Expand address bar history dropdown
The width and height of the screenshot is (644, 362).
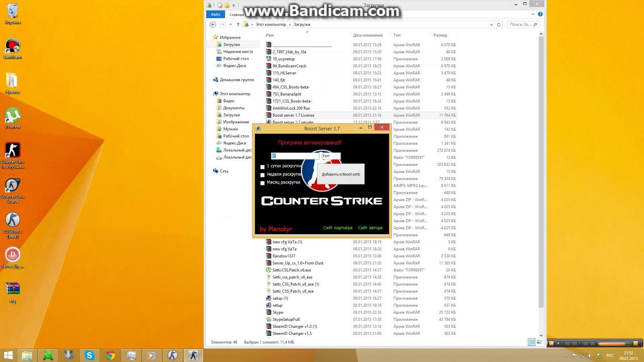pyautogui.click(x=492, y=24)
